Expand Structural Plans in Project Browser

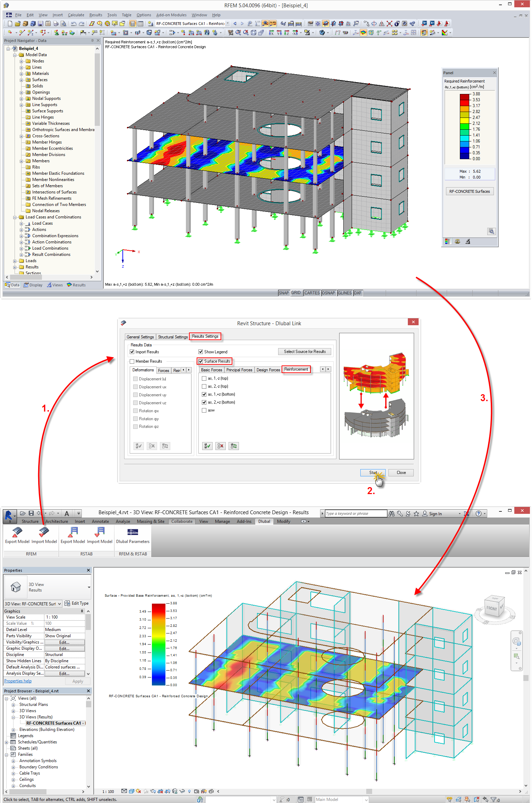pyautogui.click(x=14, y=705)
